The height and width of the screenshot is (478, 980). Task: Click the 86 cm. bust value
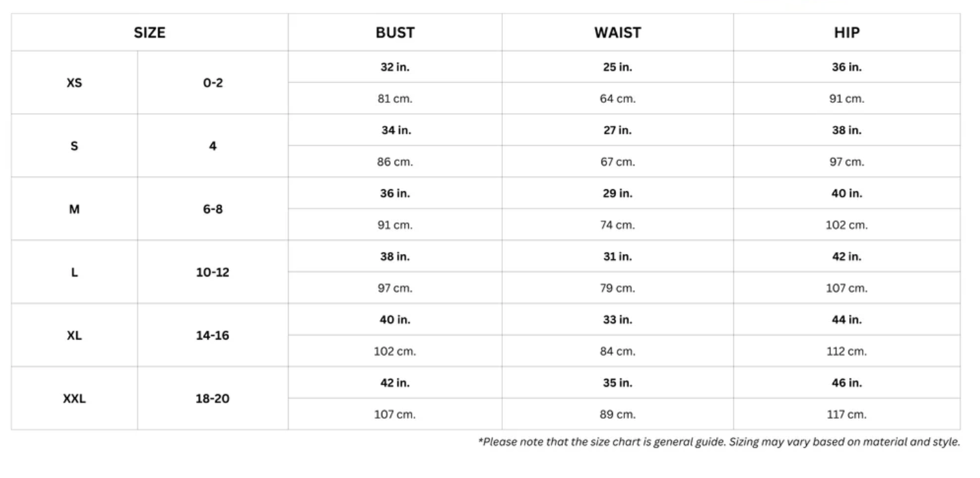coord(395,162)
